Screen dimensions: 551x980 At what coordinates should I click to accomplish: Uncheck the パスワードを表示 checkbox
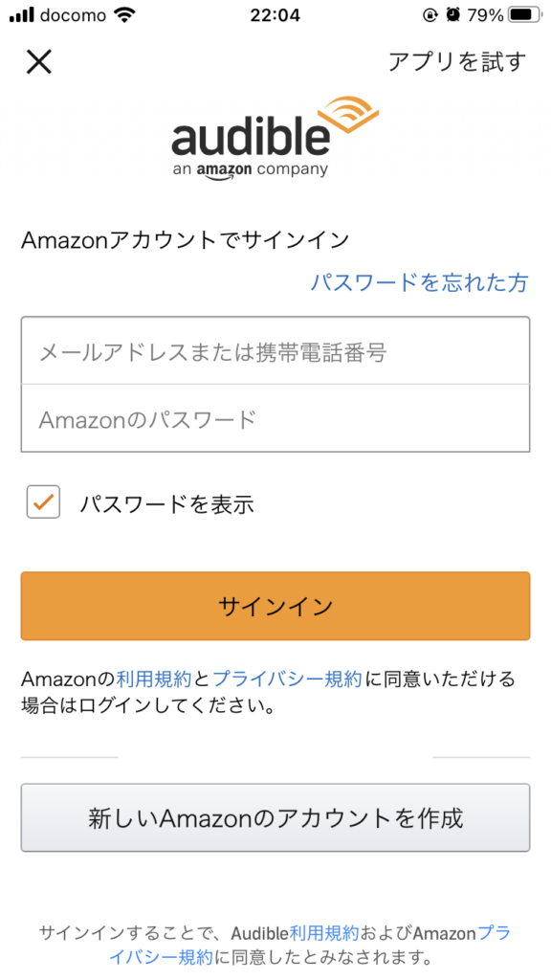coord(43,501)
